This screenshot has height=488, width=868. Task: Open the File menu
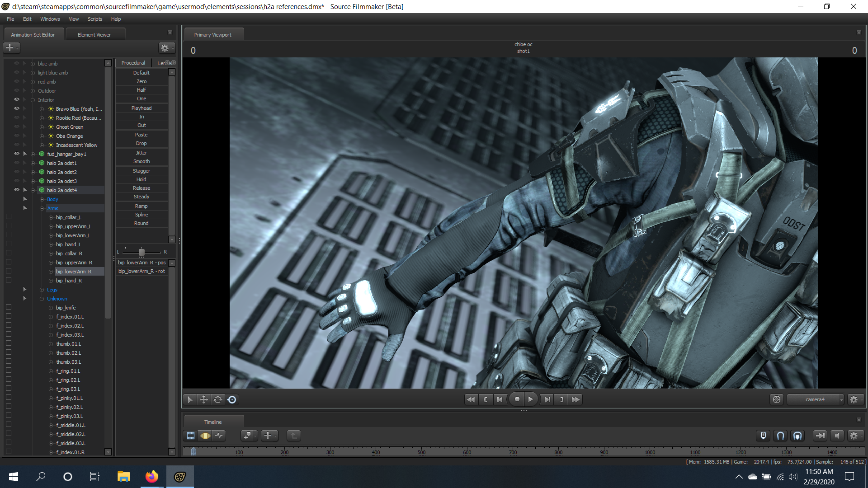10,19
